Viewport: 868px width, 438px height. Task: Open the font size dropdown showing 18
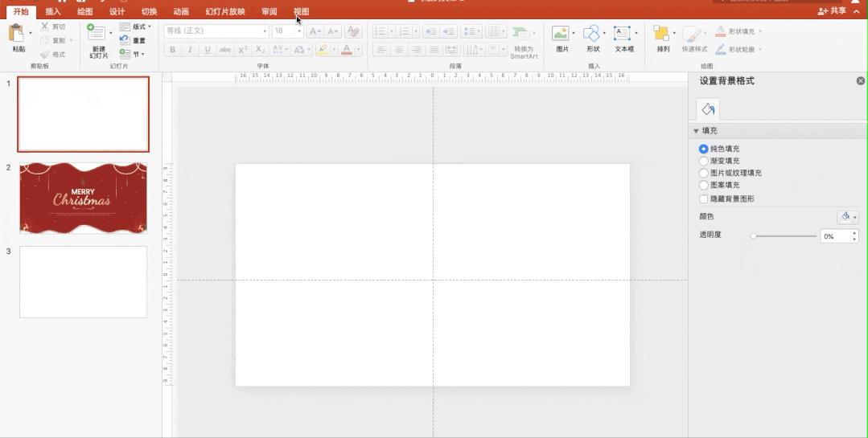[287, 31]
